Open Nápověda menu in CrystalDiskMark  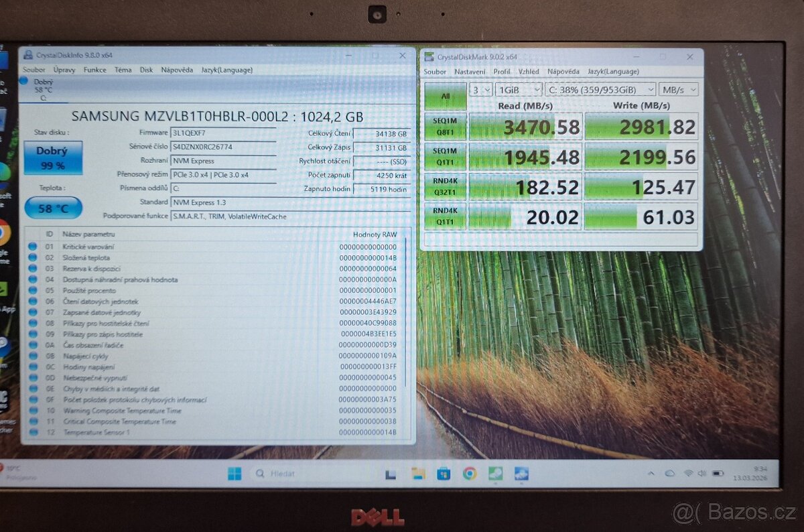(563, 72)
